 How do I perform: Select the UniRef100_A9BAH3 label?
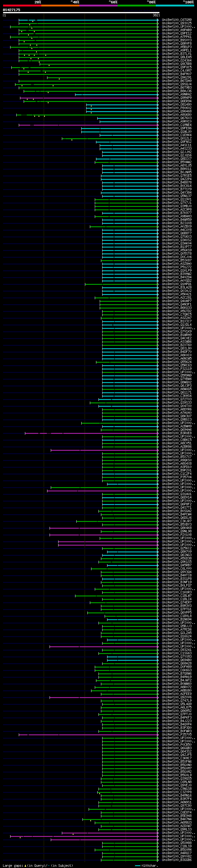tap(176, 216)
